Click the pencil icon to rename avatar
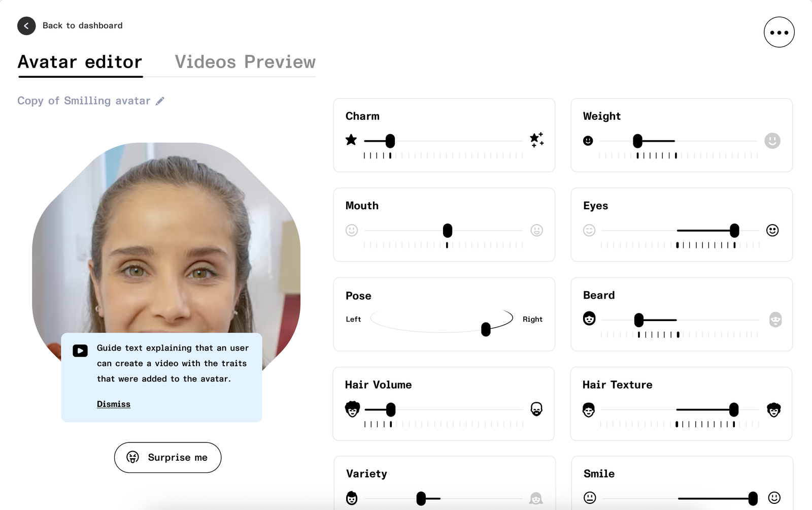The height and width of the screenshot is (510, 812). tap(160, 101)
